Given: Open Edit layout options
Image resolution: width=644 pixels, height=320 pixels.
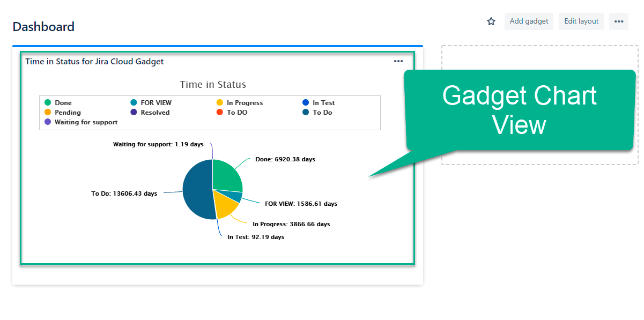Looking at the screenshot, I should (581, 21).
